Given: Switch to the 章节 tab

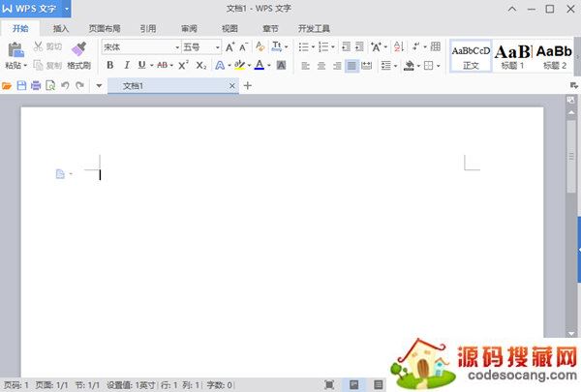Looking at the screenshot, I should click(x=270, y=28).
